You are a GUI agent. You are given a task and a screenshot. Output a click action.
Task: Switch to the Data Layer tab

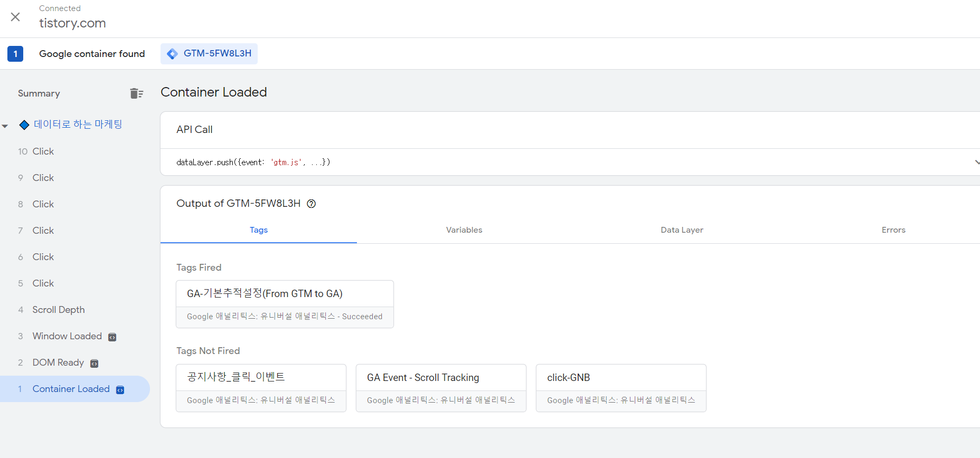682,230
